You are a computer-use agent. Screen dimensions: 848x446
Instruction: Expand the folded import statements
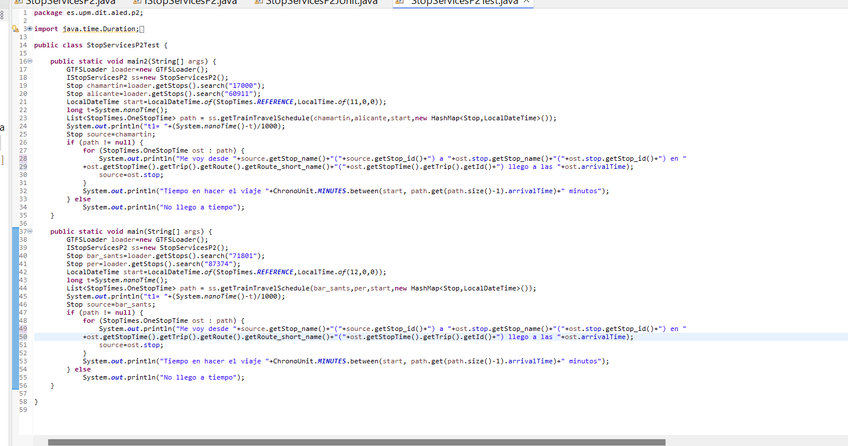(x=30, y=29)
